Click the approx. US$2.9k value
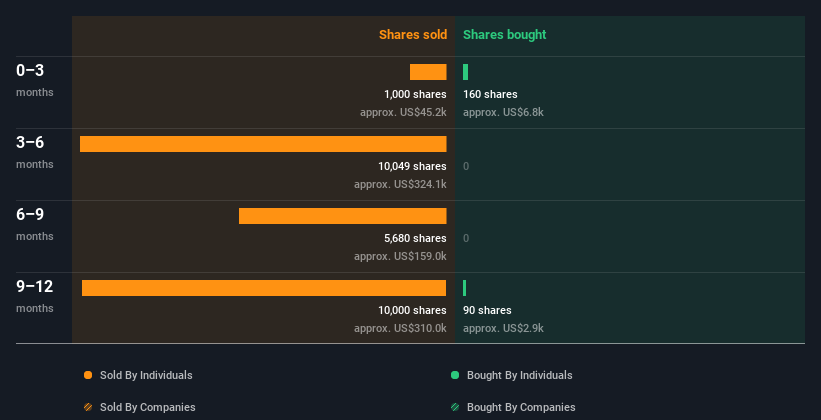Viewport: 821px width, 420px height. click(x=503, y=328)
